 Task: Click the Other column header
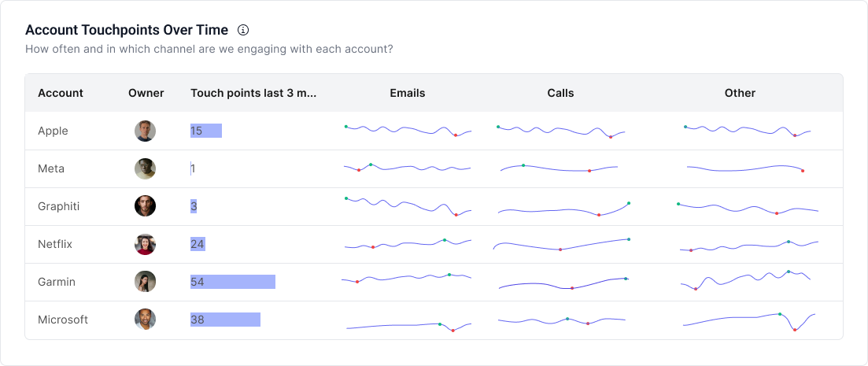tap(741, 93)
